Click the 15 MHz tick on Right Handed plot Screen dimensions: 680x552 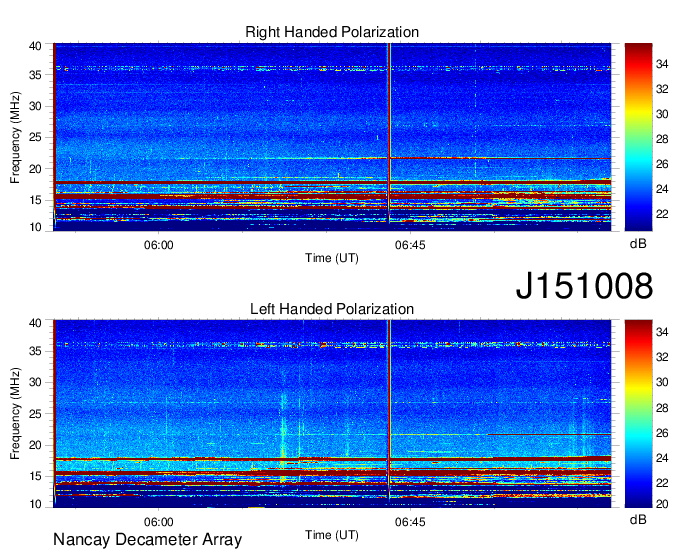click(x=35, y=200)
